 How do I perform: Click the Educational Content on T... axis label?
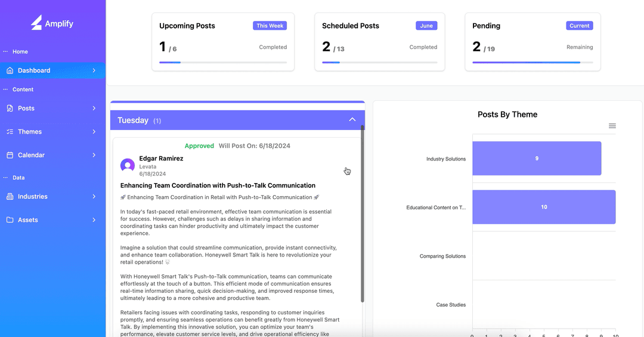click(436, 208)
